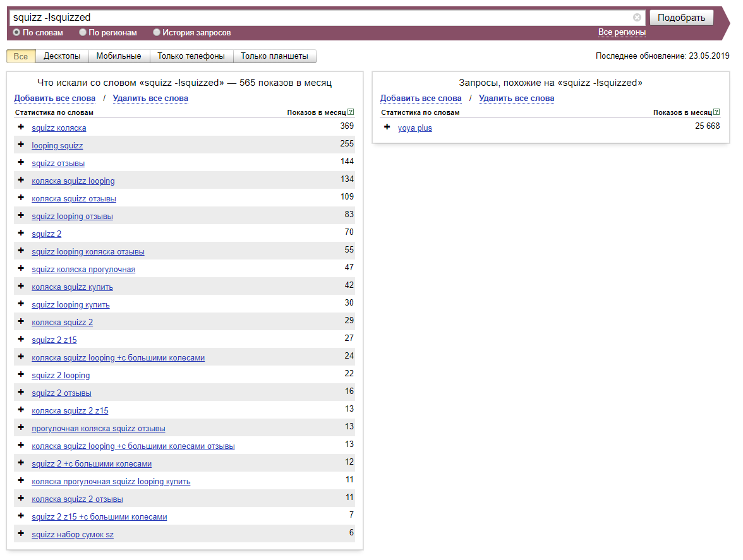Open 'коляска squizz looping +с большими колесами отзывы' link
Image resolution: width=743 pixels, height=560 pixels.
[x=133, y=446]
